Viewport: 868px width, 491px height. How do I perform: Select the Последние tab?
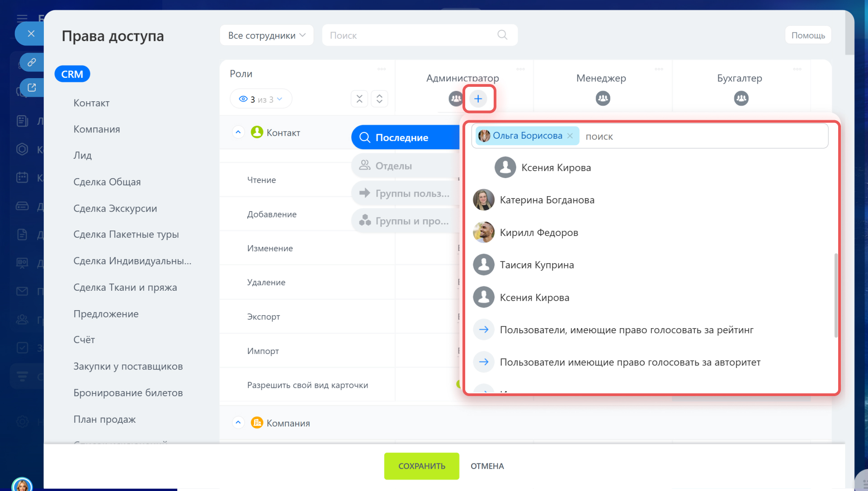pos(401,137)
